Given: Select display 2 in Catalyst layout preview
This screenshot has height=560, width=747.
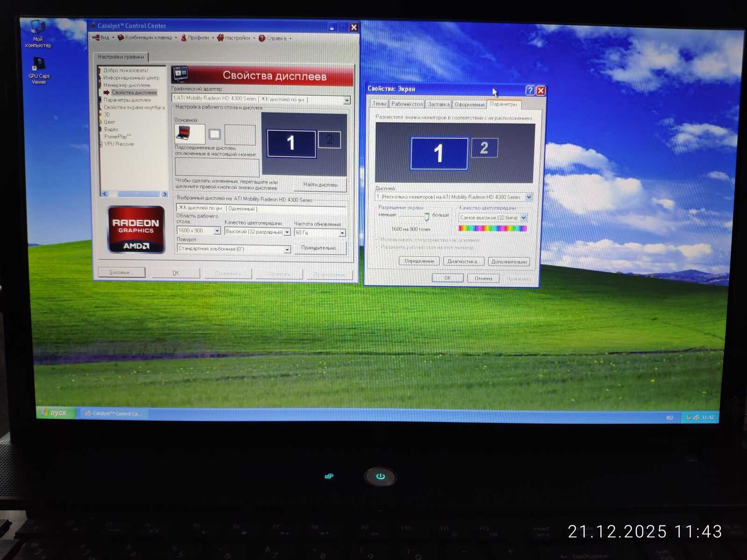Looking at the screenshot, I should [330, 140].
